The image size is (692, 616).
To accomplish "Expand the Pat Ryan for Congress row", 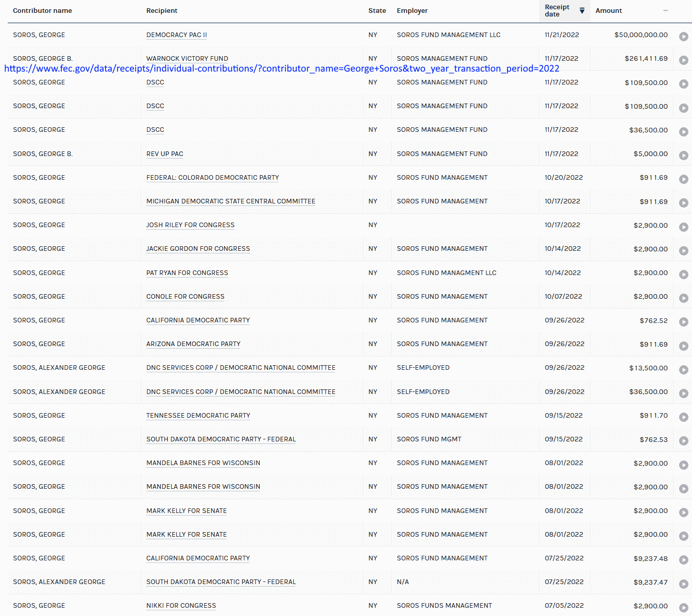I will click(683, 275).
